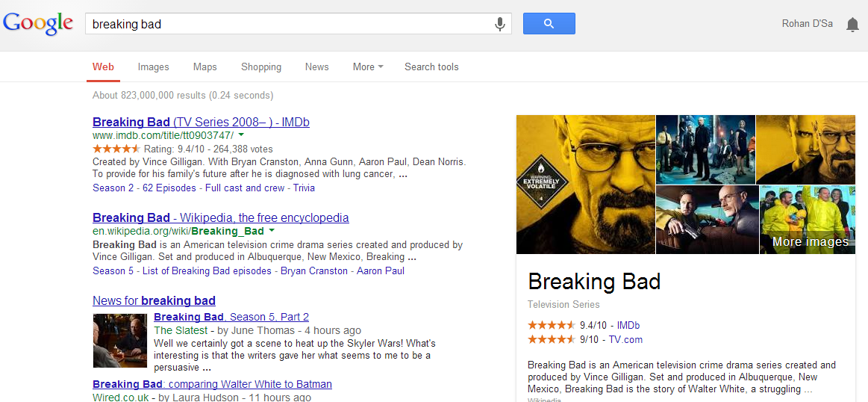Viewport: 868px width, 402px height.
Task: Open Rohan D'Sa account name
Action: click(x=807, y=24)
